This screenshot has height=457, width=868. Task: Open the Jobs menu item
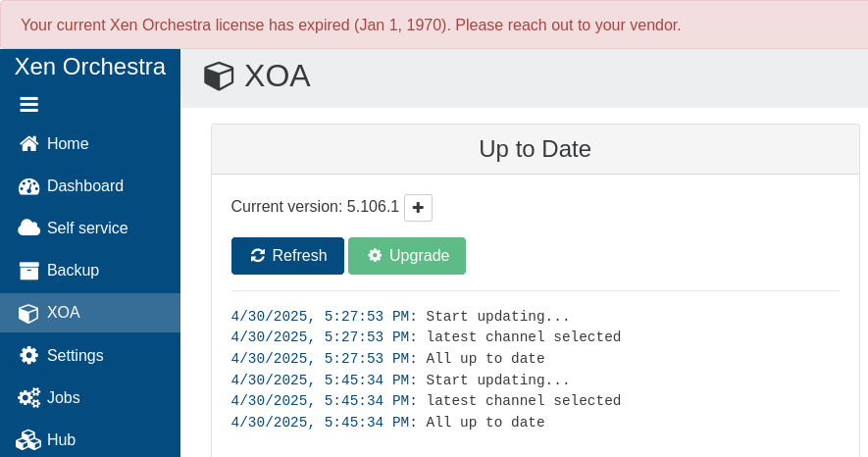point(90,397)
